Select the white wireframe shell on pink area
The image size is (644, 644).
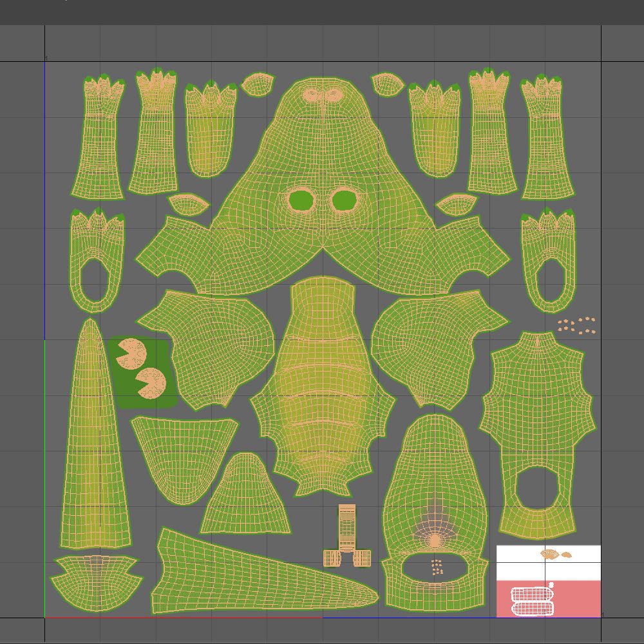pos(533,601)
